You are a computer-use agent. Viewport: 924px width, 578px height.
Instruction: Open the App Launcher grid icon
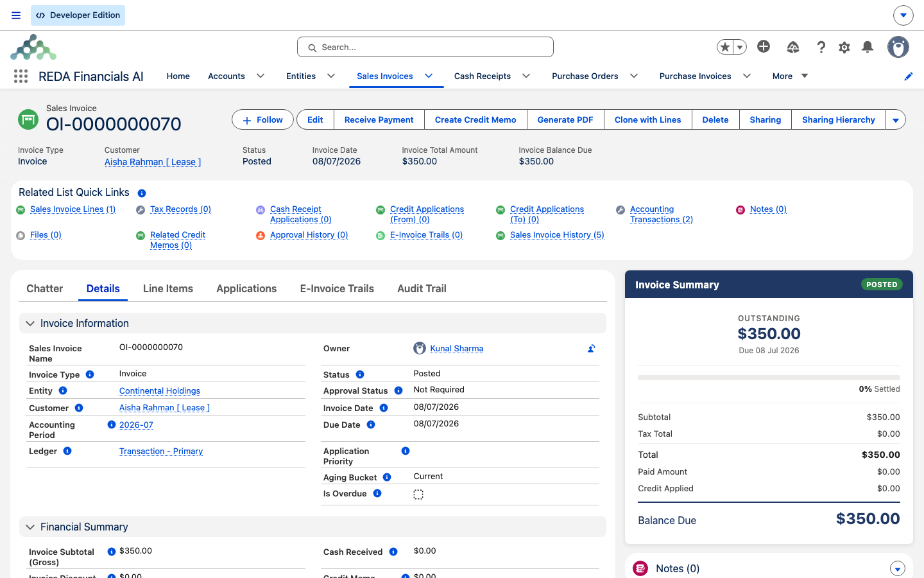pos(21,76)
